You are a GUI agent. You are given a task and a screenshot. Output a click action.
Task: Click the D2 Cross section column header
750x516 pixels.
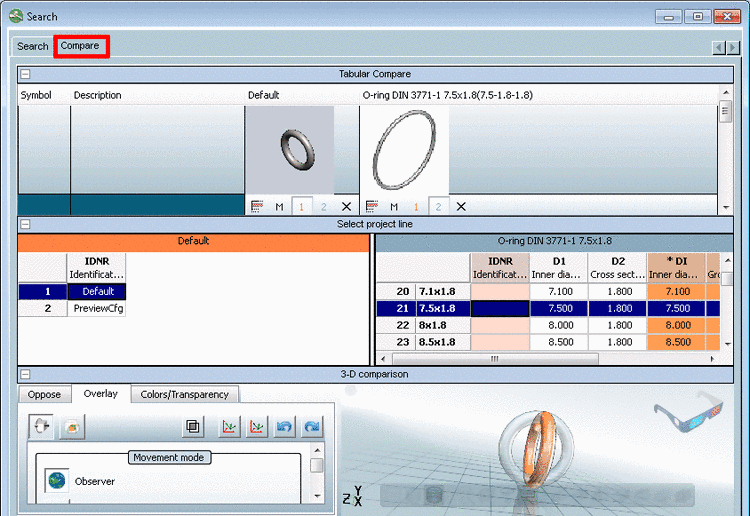coord(618,268)
